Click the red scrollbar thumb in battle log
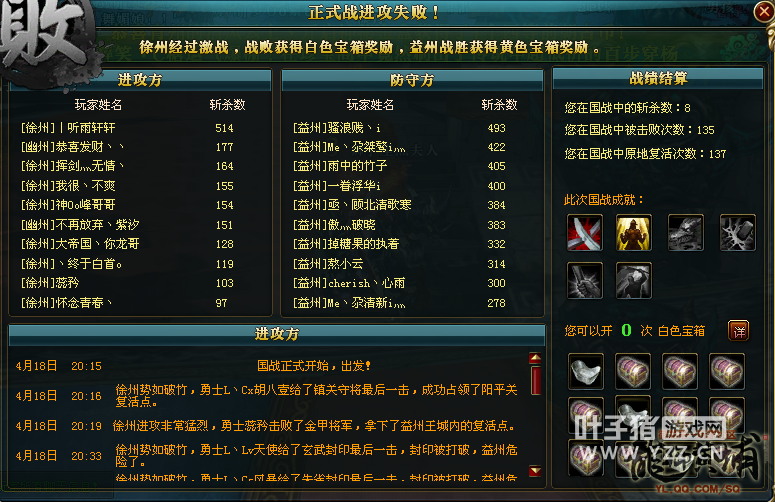 coord(535,380)
